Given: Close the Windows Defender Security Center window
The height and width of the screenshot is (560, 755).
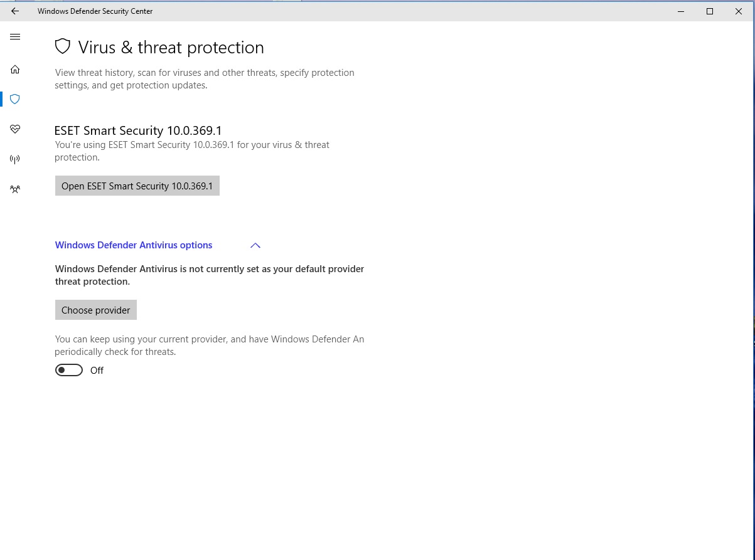Looking at the screenshot, I should pyautogui.click(x=739, y=11).
